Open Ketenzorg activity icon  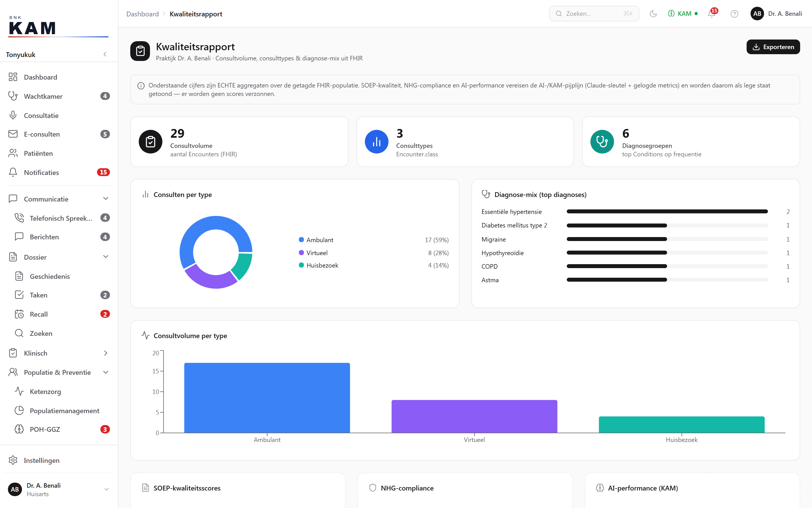coord(19,391)
